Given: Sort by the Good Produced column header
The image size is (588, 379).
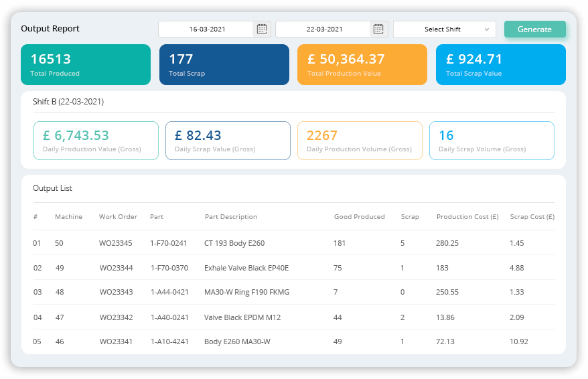Looking at the screenshot, I should click(x=359, y=217).
